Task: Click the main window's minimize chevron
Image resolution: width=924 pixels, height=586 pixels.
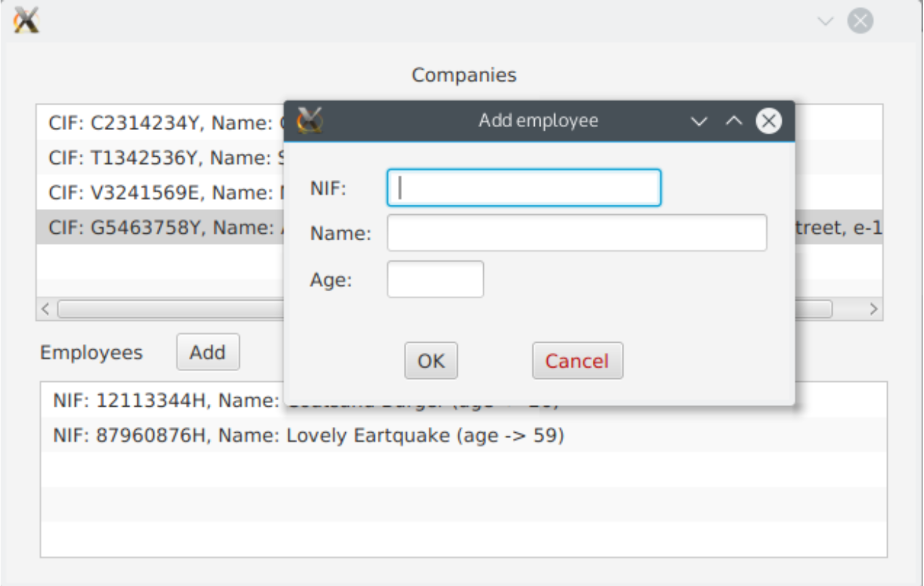Action: coord(825,21)
